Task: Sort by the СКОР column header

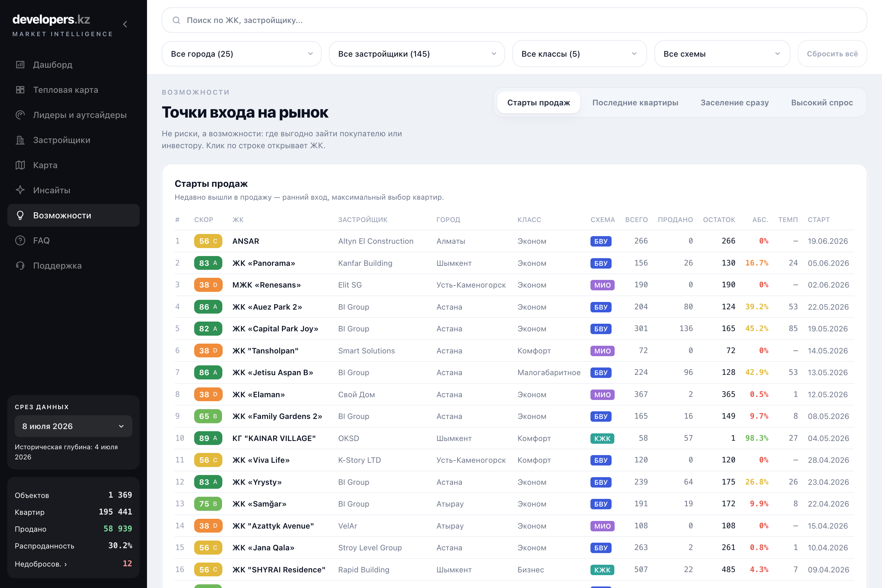Action: [204, 220]
